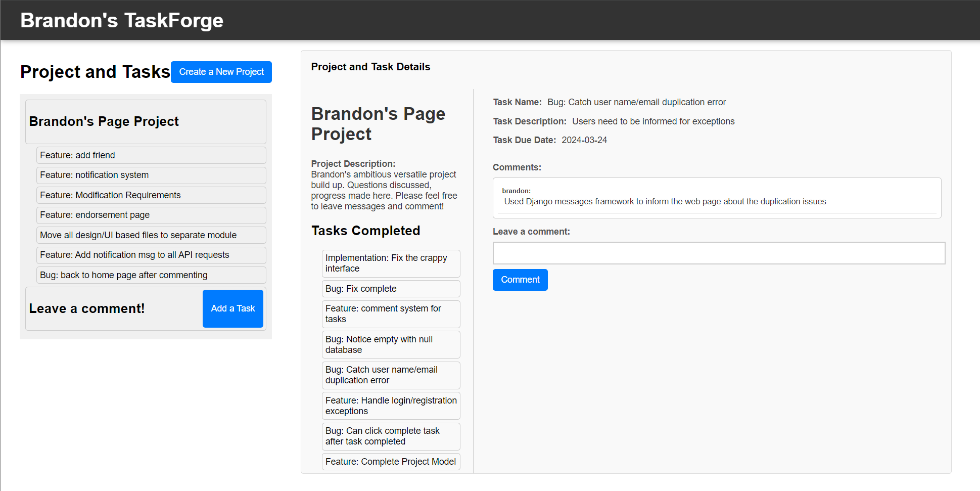This screenshot has height=491, width=980.
Task: Open task Feature: add friend
Action: point(151,155)
